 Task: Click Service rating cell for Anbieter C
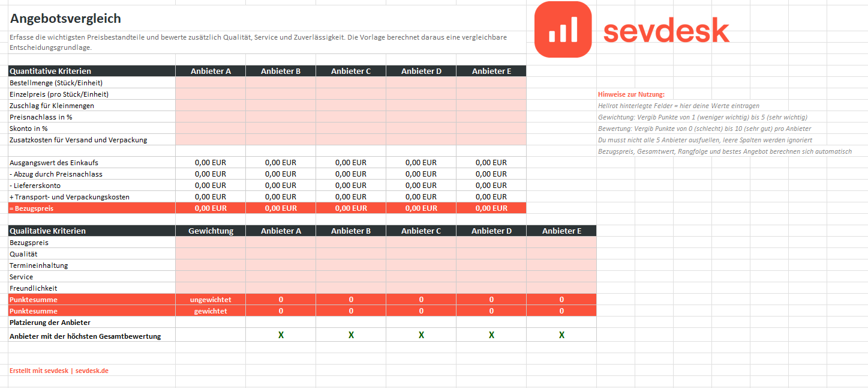421,276
